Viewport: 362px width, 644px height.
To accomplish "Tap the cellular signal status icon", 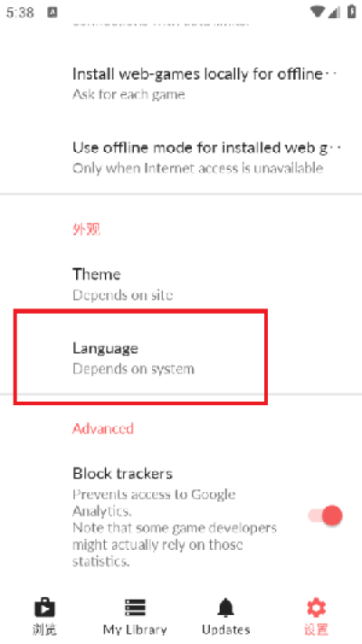I will (x=335, y=13).
